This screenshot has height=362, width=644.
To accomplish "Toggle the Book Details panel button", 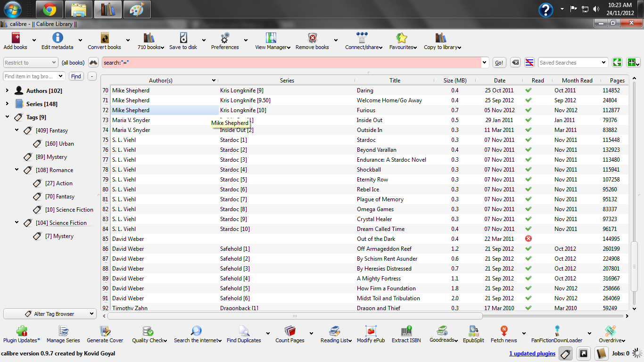I will [x=601, y=354].
